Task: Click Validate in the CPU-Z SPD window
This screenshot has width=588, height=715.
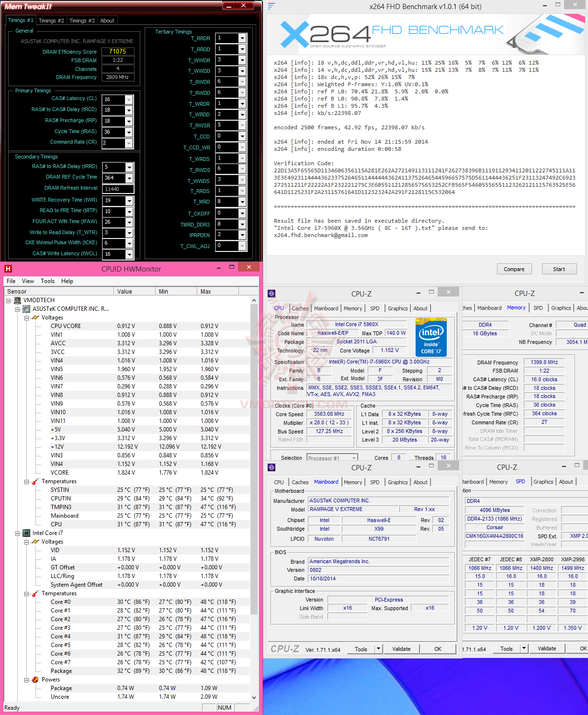Action: pyautogui.click(x=547, y=648)
